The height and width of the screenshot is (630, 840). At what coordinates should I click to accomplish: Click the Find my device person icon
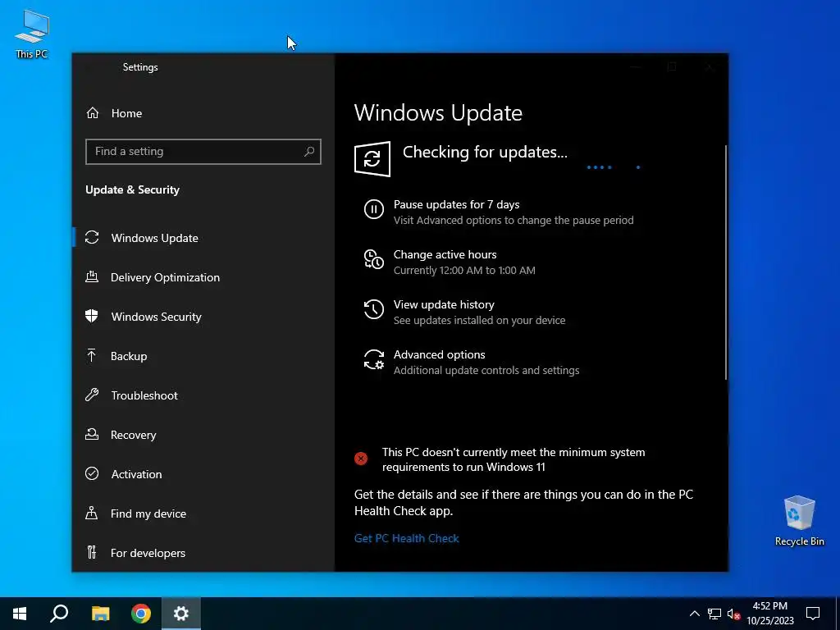click(x=92, y=514)
